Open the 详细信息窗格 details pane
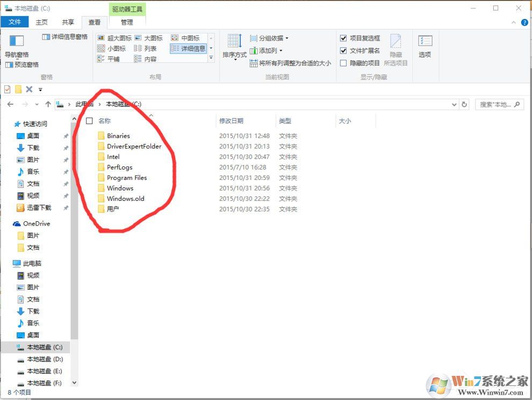The image size is (532, 400). [x=65, y=36]
